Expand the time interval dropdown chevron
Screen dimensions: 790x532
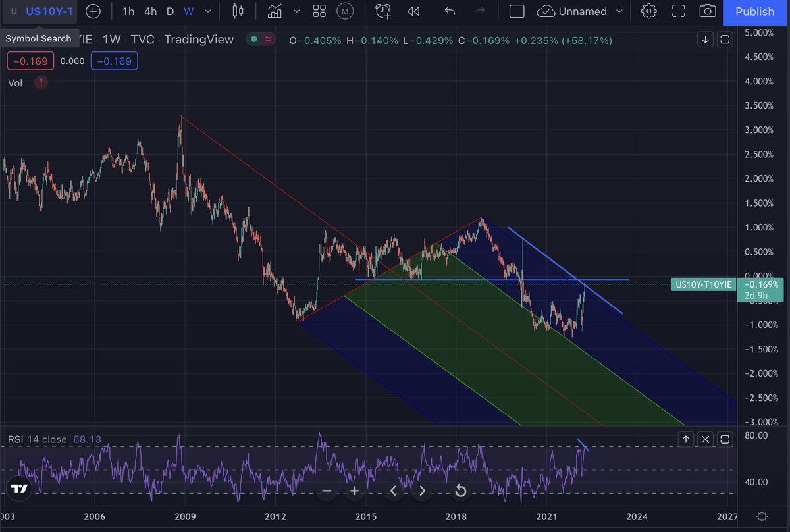click(209, 11)
